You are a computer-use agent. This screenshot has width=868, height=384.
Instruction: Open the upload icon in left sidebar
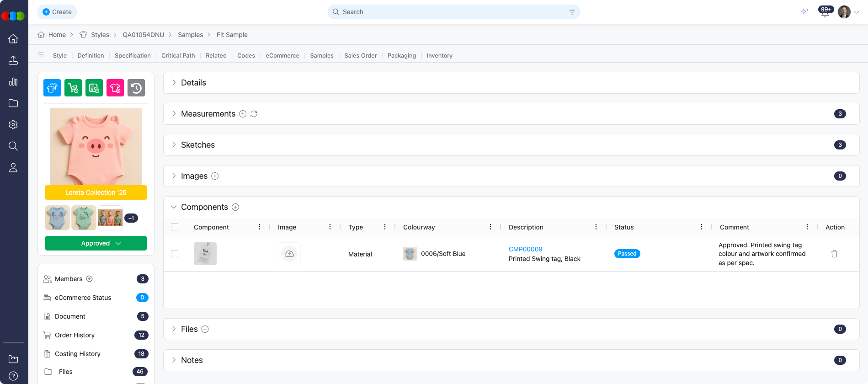click(x=13, y=60)
